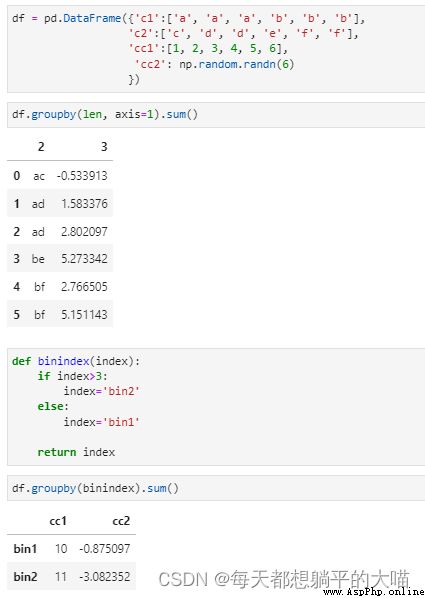Click the 'cc1':[1, 2, 3, 4, 5, 6] line
Viewport: 425px width, 598px height.
pos(208,49)
